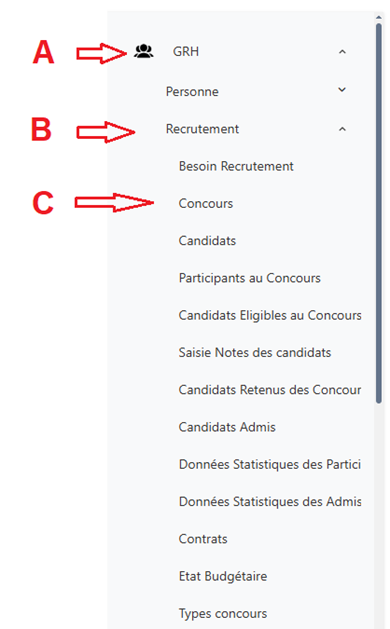Click the scrollbar up arrow
Image resolution: width=390 pixels, height=629 pixels.
(379, 17)
